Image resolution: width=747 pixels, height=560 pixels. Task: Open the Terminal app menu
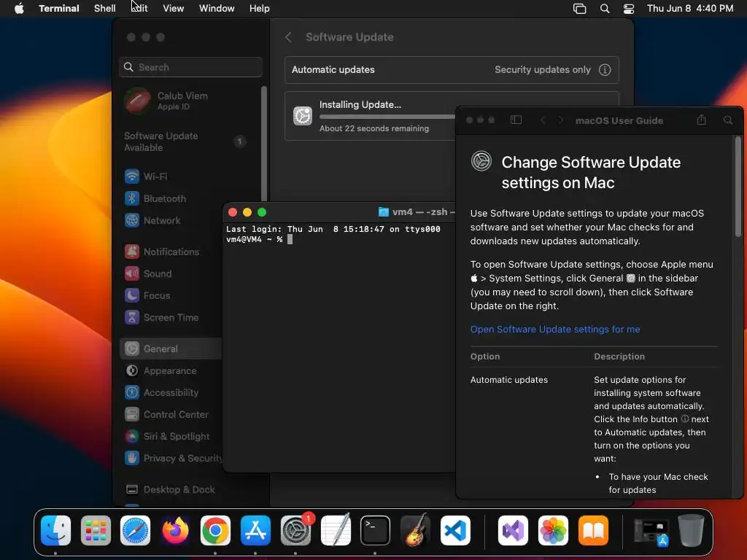(x=58, y=9)
